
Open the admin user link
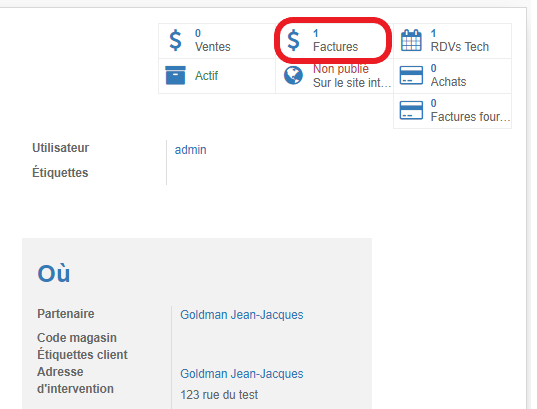tap(190, 150)
